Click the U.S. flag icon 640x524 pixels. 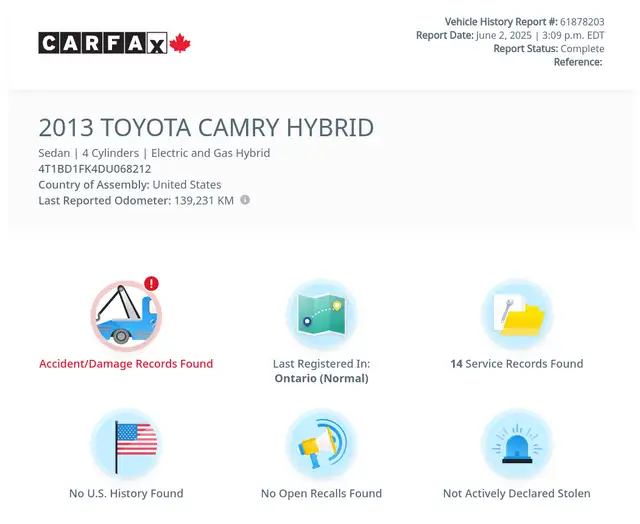tap(126, 444)
